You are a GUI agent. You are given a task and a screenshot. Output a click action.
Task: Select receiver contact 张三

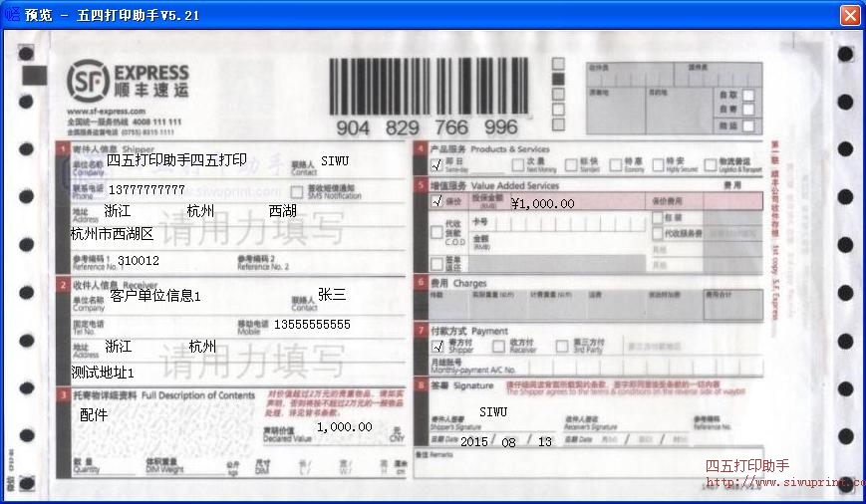332,294
